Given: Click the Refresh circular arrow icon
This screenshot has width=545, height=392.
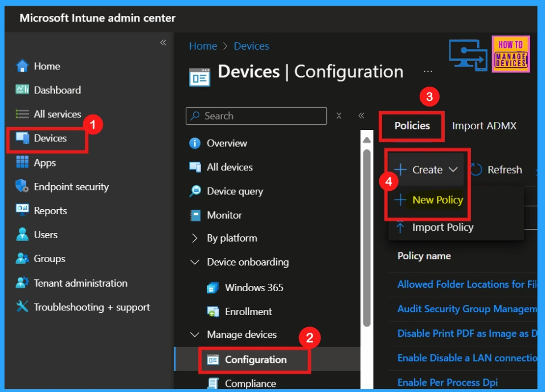Looking at the screenshot, I should 476,169.
